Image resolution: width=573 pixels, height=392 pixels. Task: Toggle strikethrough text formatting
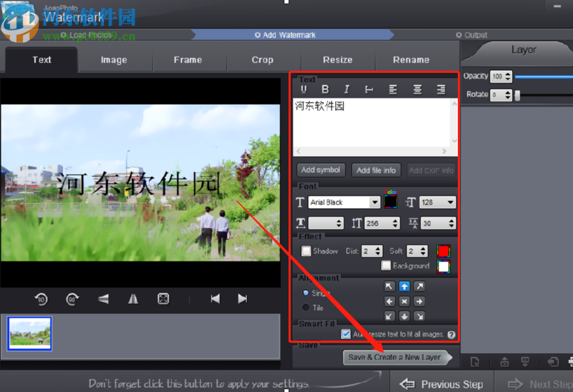(369, 89)
